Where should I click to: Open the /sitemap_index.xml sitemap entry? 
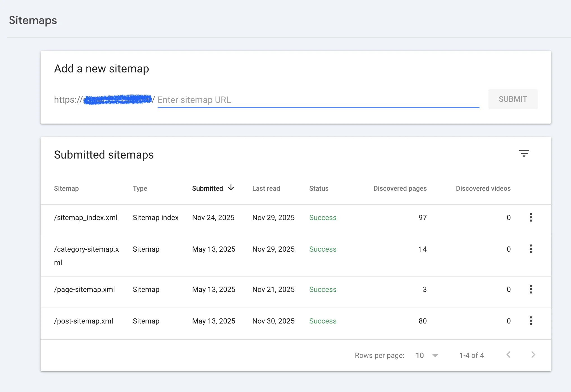pos(86,217)
